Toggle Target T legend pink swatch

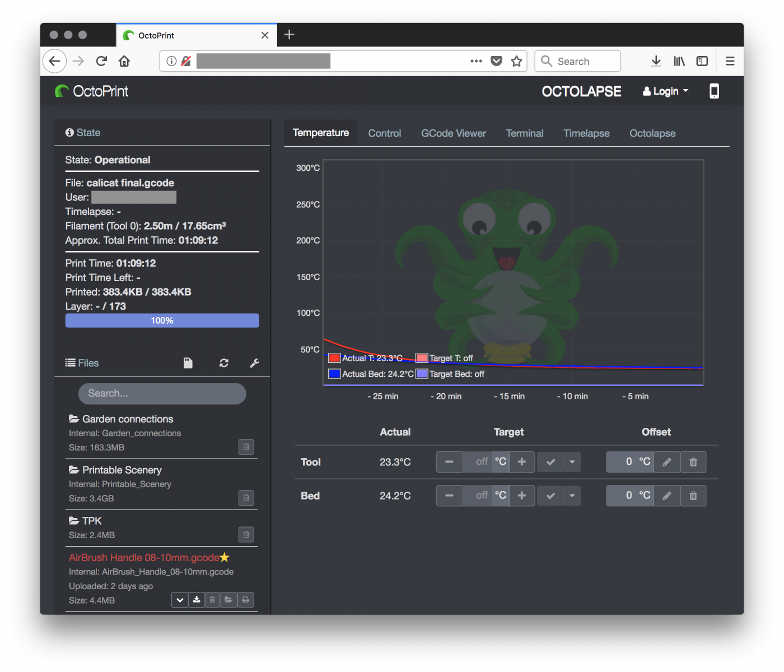coord(422,358)
